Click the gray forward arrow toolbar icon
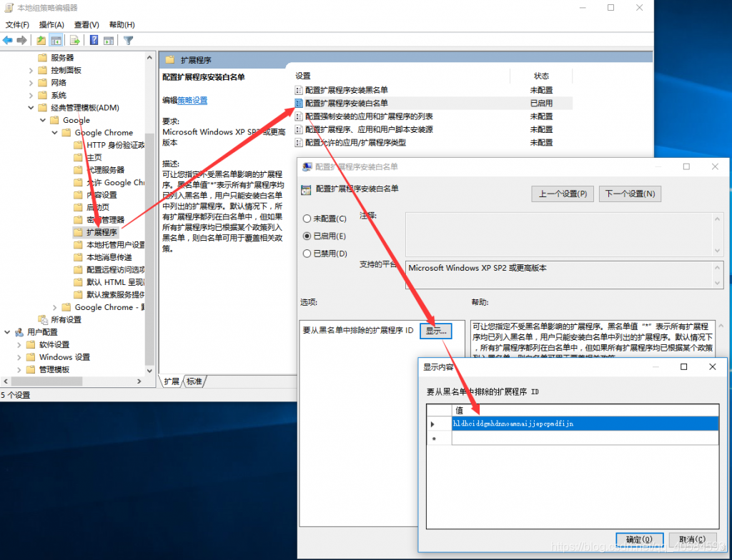The width and height of the screenshot is (732, 560). 21,41
